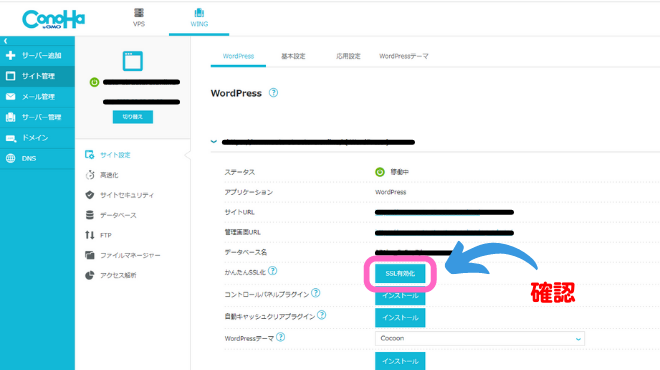Click the green power status icon in site panel
This screenshot has height=370, width=660.
click(x=94, y=83)
